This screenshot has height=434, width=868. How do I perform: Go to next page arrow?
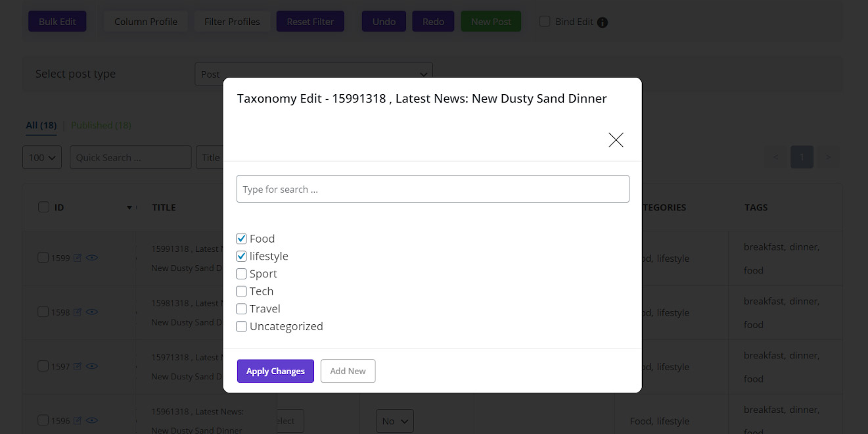point(829,157)
